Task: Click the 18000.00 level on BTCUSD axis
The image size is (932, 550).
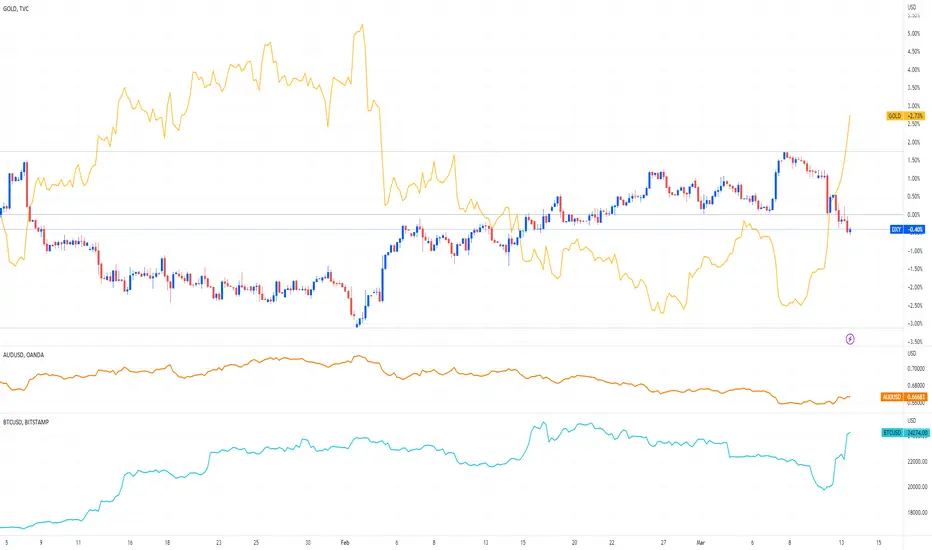Action: (917, 513)
